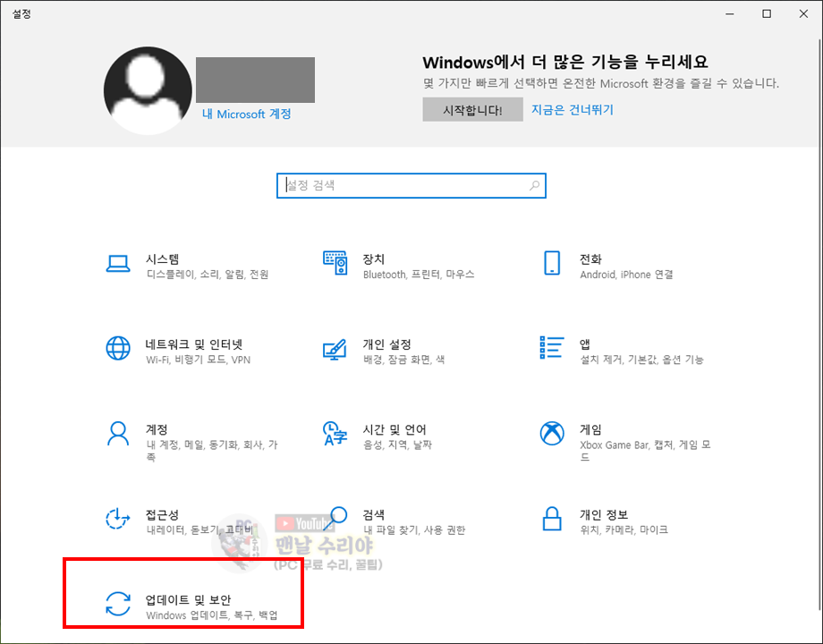Click 설치 제거, 기본값, 옵션 기능 description

(x=641, y=360)
